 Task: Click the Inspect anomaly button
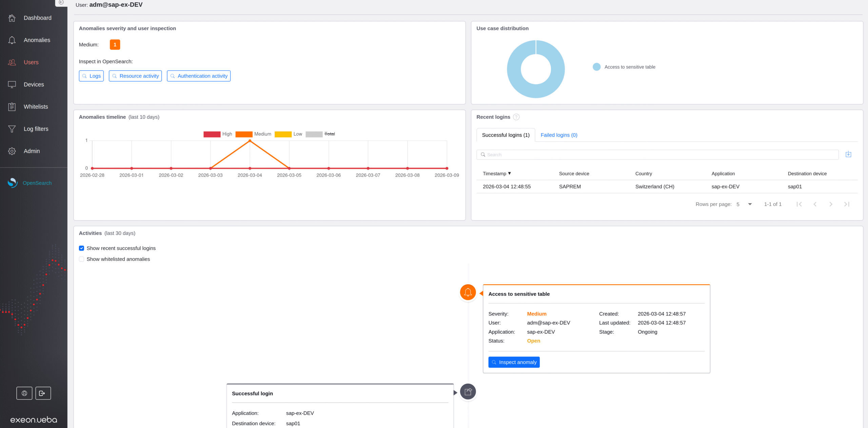point(514,362)
